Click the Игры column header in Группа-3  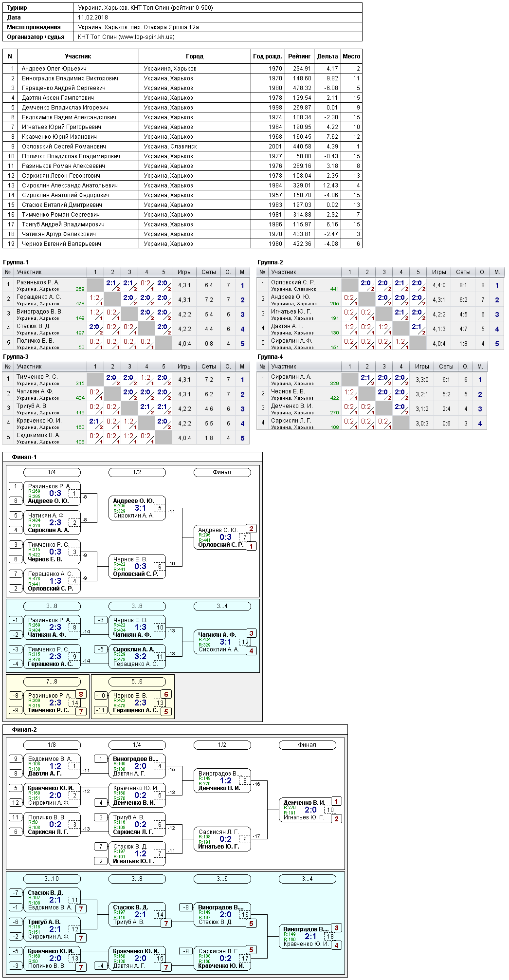pos(184,367)
